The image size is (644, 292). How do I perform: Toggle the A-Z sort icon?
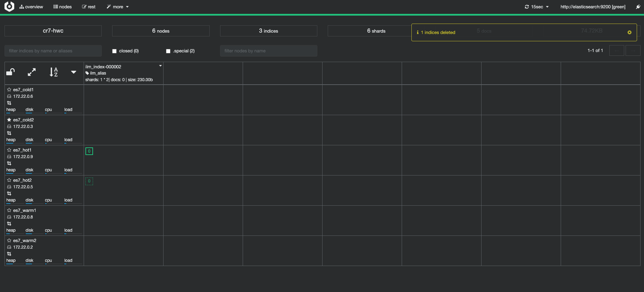pos(53,72)
